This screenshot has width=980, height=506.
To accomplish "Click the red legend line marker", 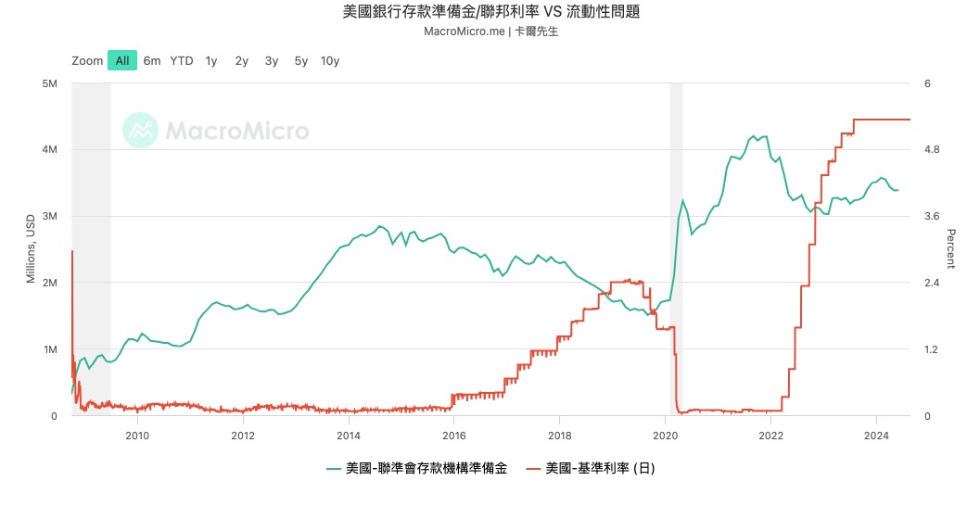I will coord(535,468).
